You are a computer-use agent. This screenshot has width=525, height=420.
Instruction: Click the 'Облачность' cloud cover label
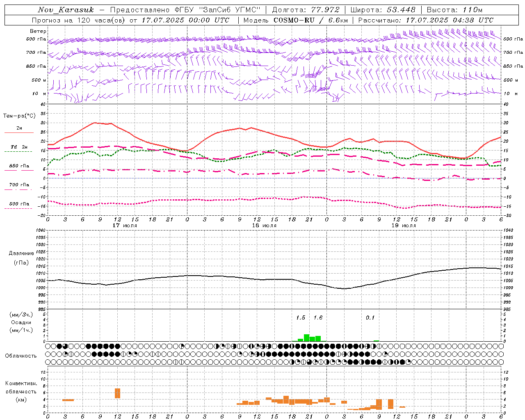click(x=21, y=356)
